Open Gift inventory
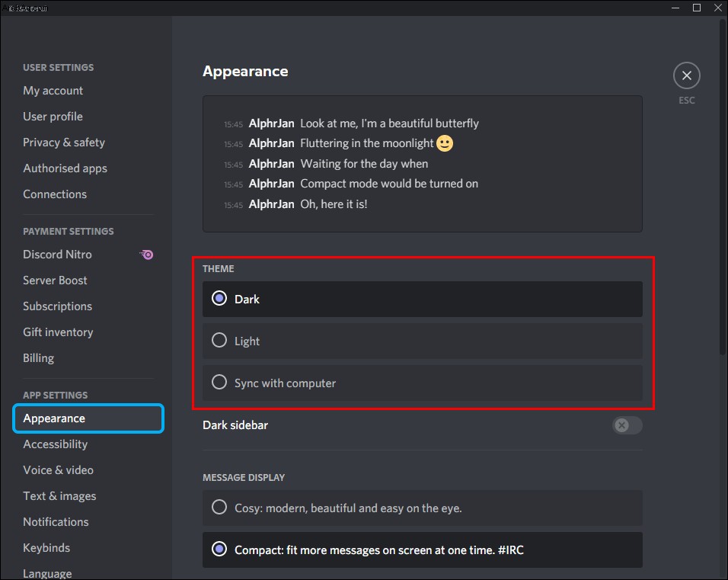728x580 pixels. click(58, 332)
